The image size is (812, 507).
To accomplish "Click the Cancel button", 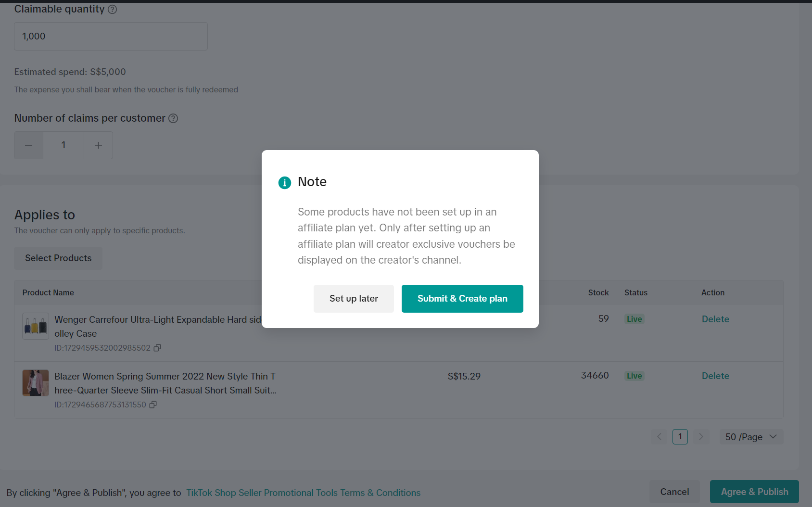I will [674, 492].
